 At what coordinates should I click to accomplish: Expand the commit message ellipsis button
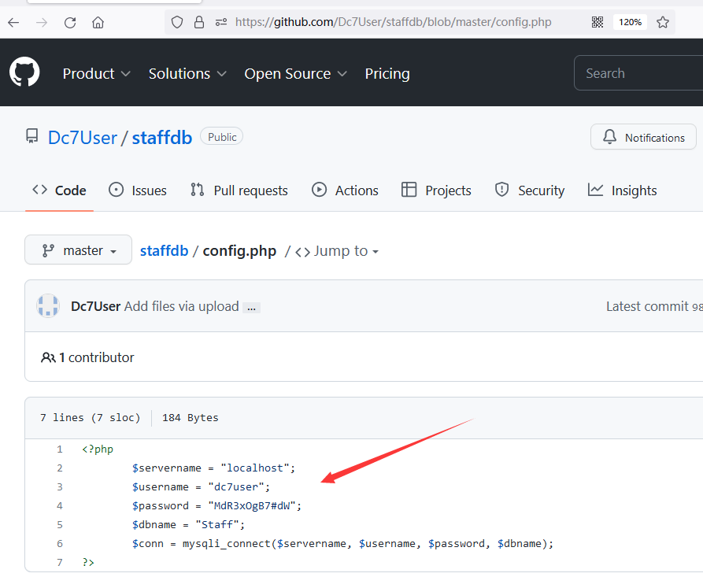point(251,308)
